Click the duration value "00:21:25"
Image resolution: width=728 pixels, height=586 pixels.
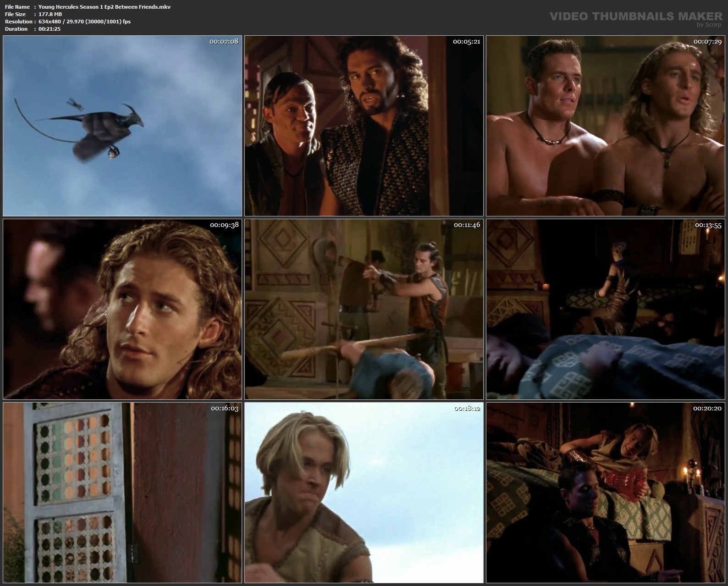tap(50, 29)
